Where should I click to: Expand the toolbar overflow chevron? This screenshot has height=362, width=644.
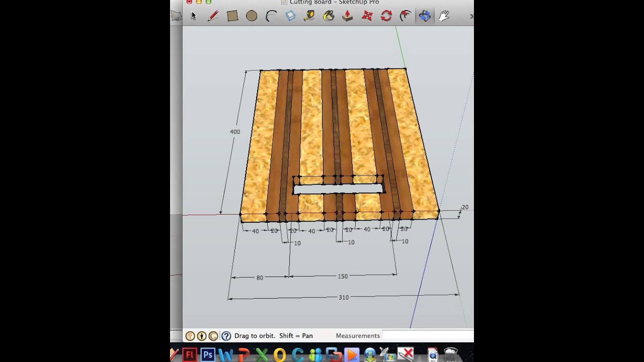pos(470,16)
